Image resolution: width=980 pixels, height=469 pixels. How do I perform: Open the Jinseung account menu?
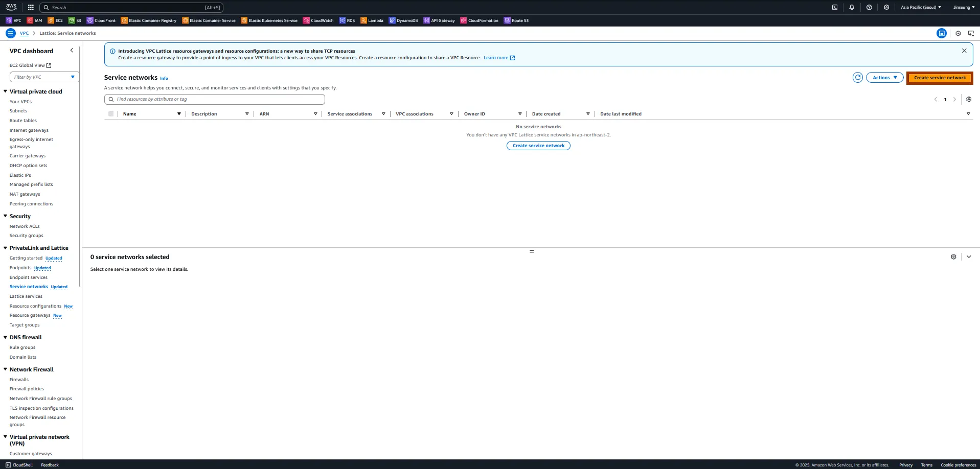point(964,8)
